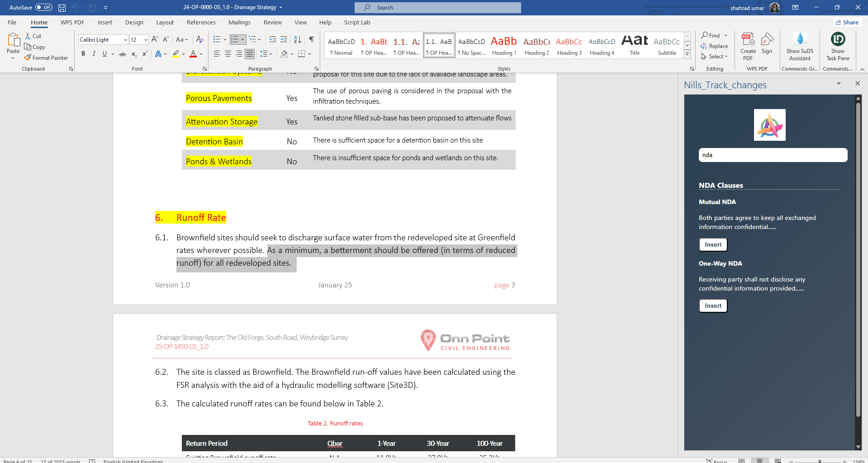The width and height of the screenshot is (868, 463).
Task: Click the Share button
Action: click(x=847, y=22)
